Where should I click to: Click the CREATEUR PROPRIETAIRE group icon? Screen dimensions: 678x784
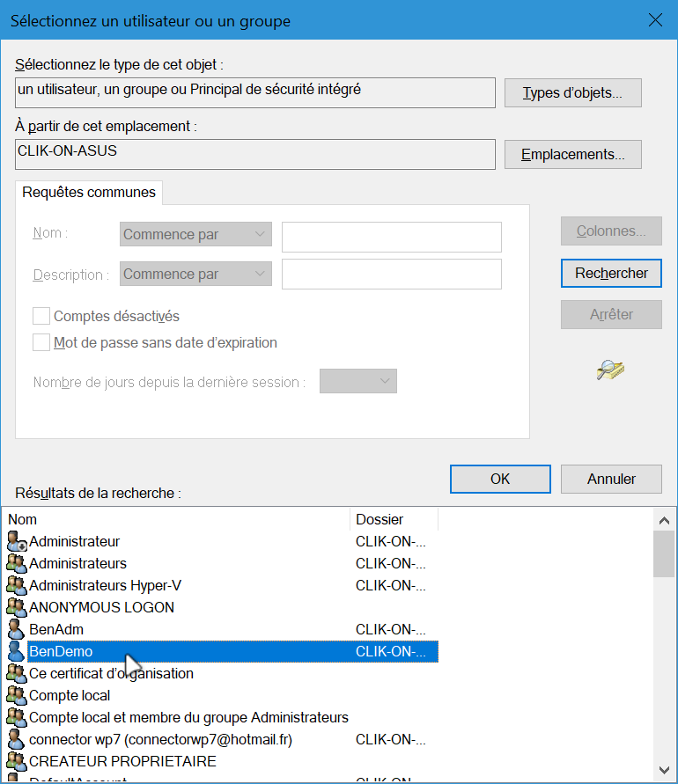click(17, 761)
